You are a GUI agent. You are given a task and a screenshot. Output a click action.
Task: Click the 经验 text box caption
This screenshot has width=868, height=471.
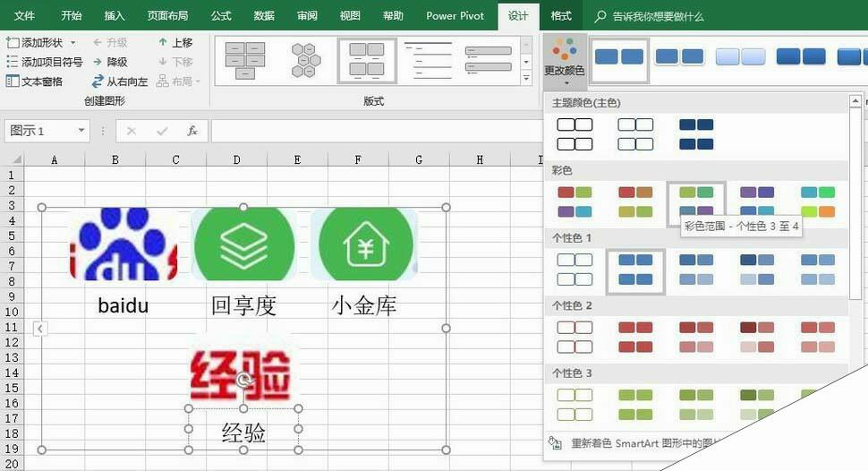point(243,432)
